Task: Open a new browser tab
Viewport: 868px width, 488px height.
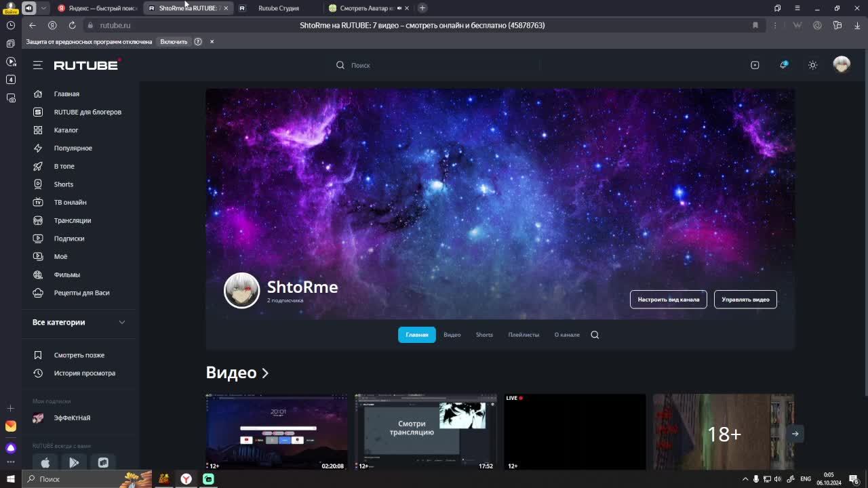Action: click(x=422, y=8)
